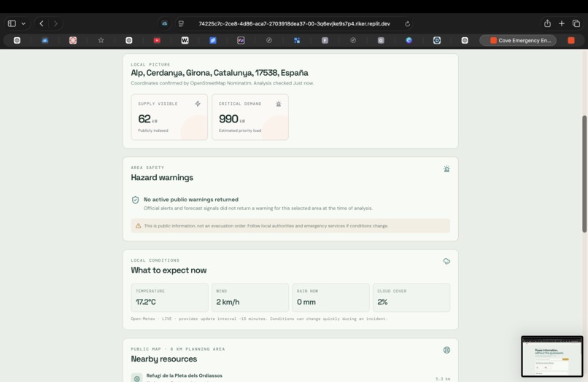Open the Share button in the toolbar

click(x=547, y=23)
